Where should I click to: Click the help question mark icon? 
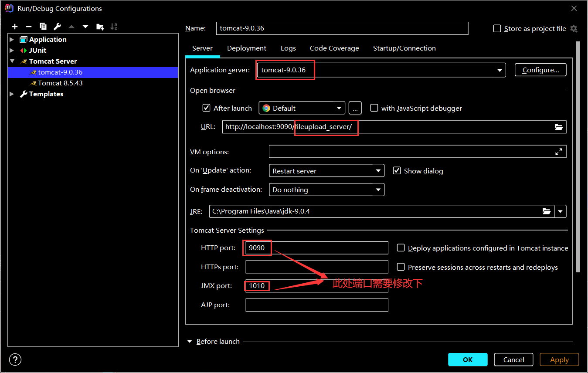(15, 359)
